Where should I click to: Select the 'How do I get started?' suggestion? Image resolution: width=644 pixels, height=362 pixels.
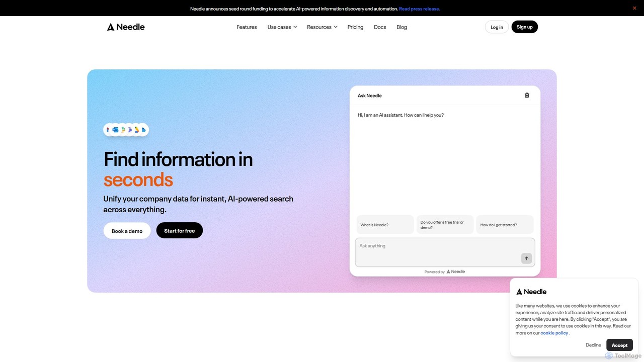point(505,225)
